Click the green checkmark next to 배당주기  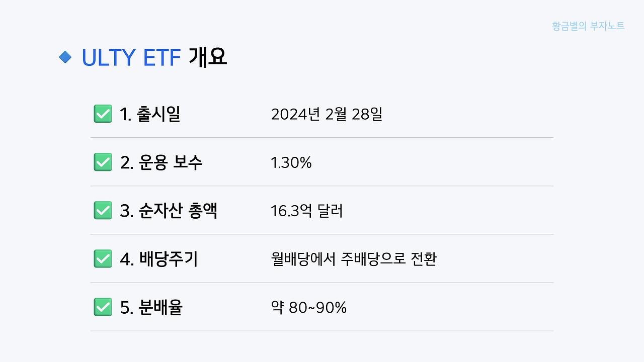[x=103, y=259]
